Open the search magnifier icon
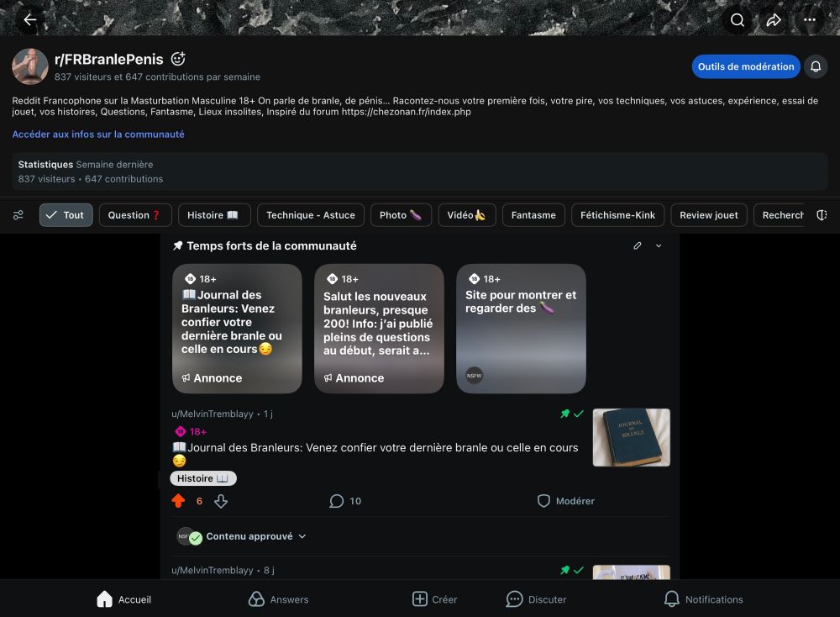Screen dimensions: 840x617 (x=738, y=20)
